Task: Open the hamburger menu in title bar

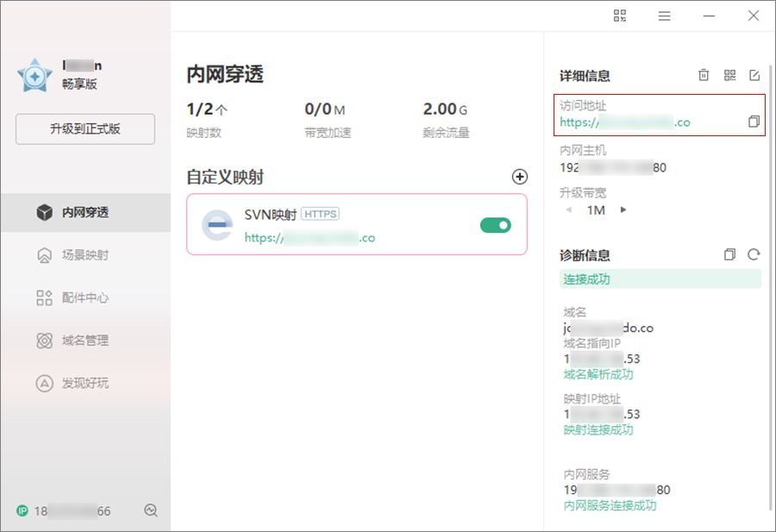Action: pyautogui.click(x=664, y=16)
